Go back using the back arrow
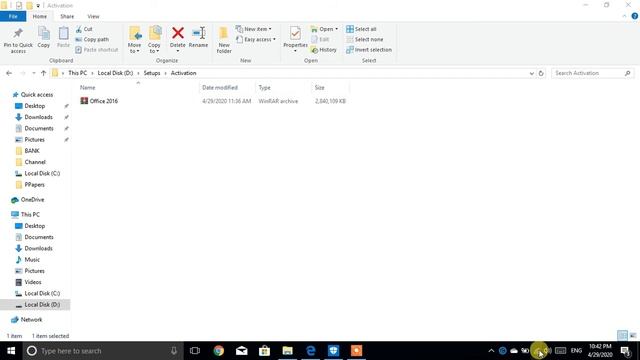This screenshot has height=360, width=640. point(9,73)
